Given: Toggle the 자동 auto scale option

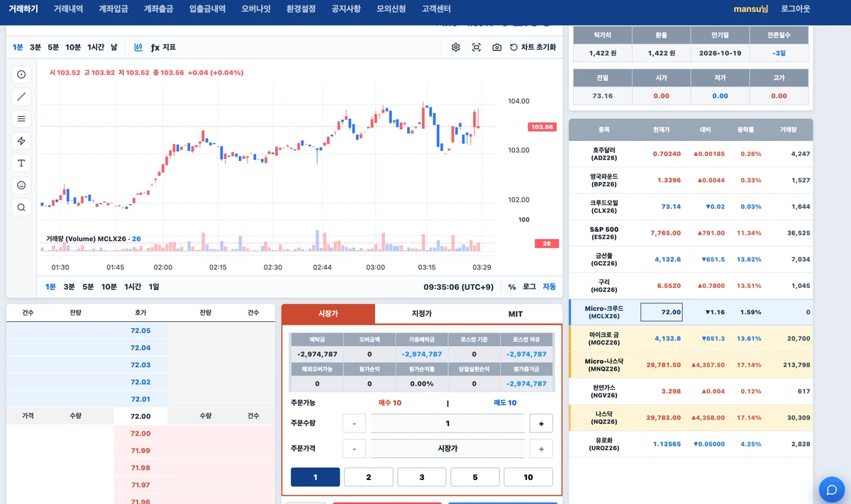Looking at the screenshot, I should [x=550, y=286].
